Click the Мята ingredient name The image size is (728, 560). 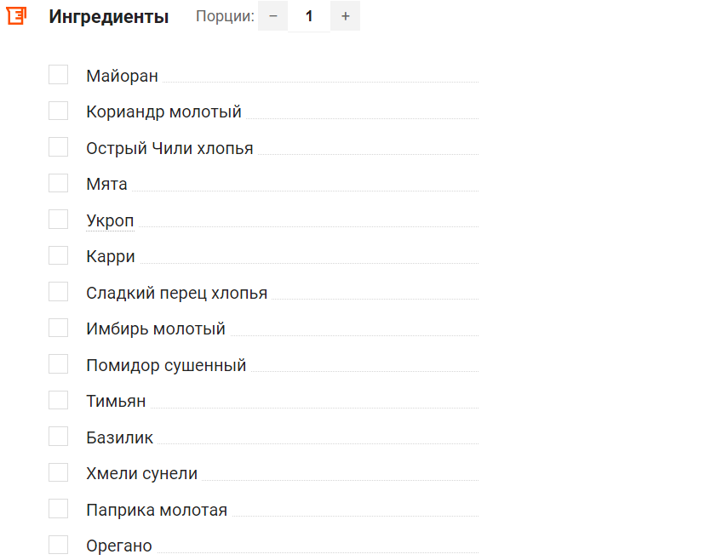pyautogui.click(x=106, y=184)
